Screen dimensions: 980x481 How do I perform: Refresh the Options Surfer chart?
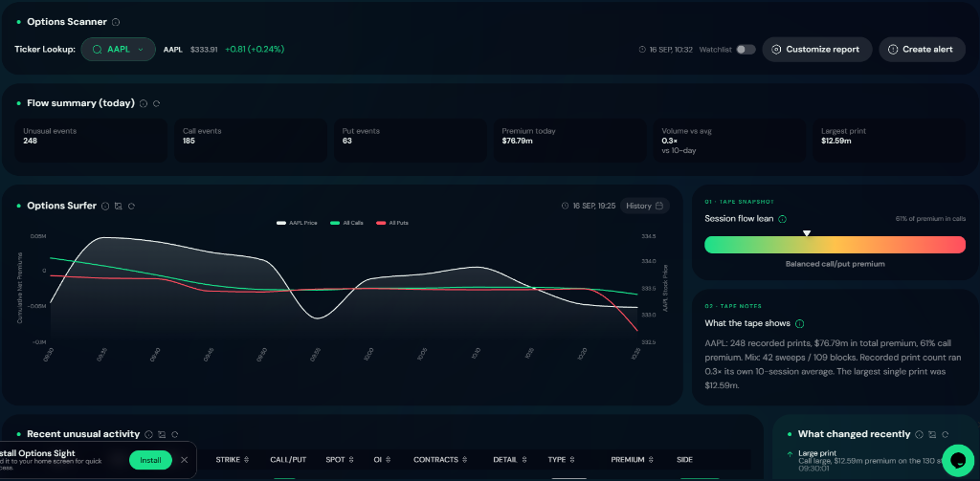pos(132,207)
